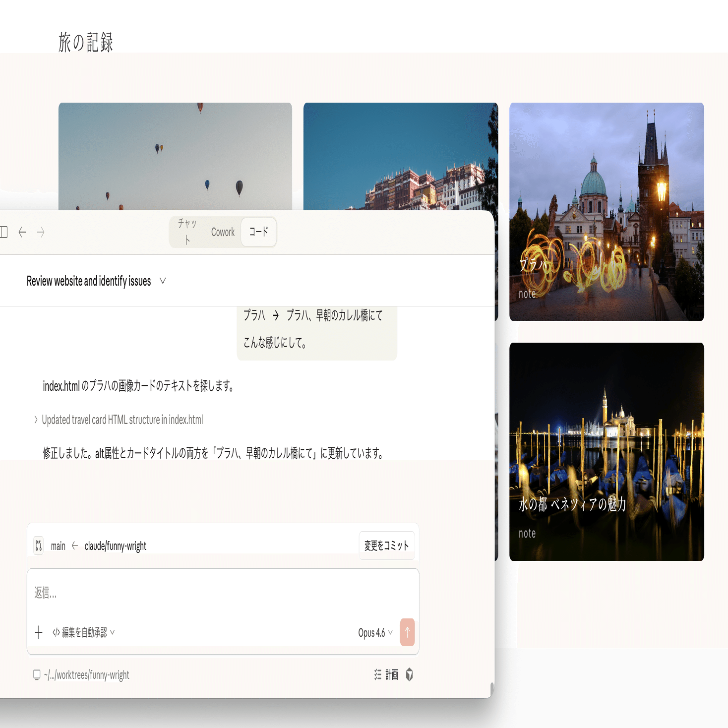Expand the Updated travel card HTML structure entry
Image resolution: width=728 pixels, height=728 pixels.
point(122,420)
